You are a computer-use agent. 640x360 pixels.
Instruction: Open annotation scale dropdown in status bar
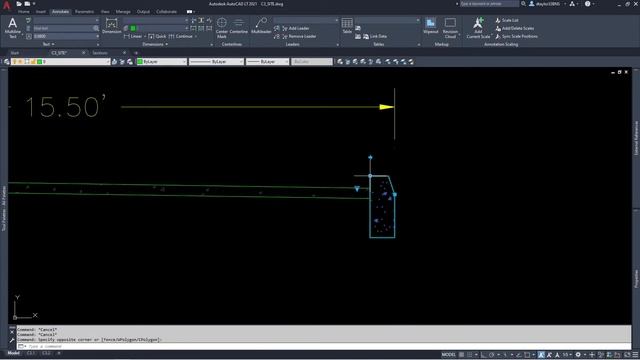[567, 355]
